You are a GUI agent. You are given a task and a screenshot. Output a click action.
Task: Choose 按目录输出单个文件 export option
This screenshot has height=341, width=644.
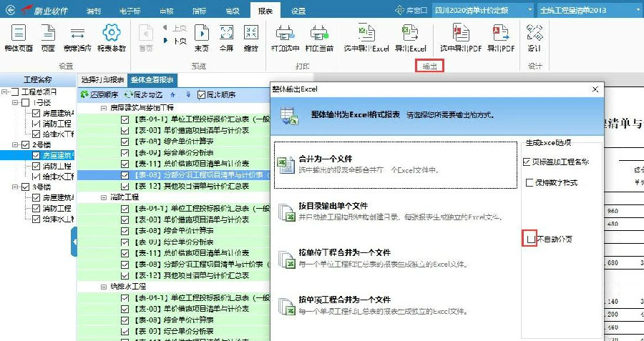[x=394, y=212]
